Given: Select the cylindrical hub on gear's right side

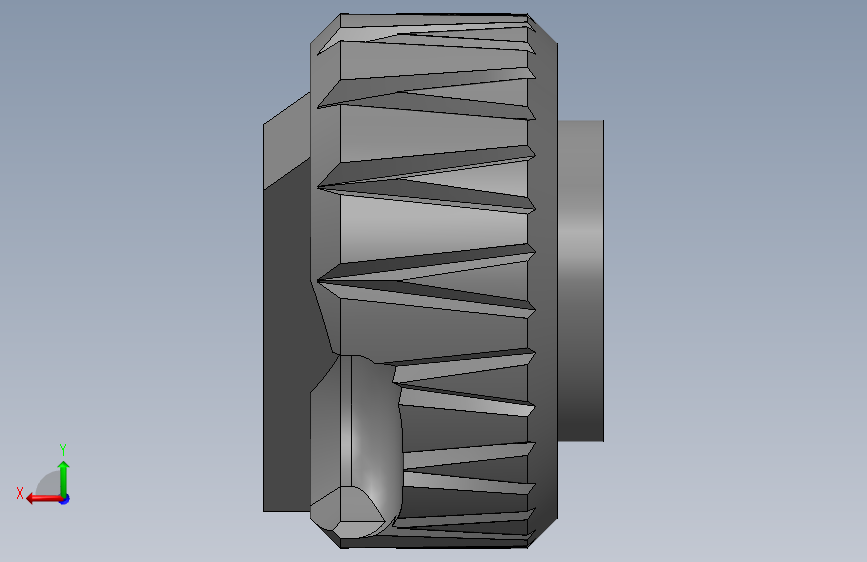Looking at the screenshot, I should tap(581, 280).
